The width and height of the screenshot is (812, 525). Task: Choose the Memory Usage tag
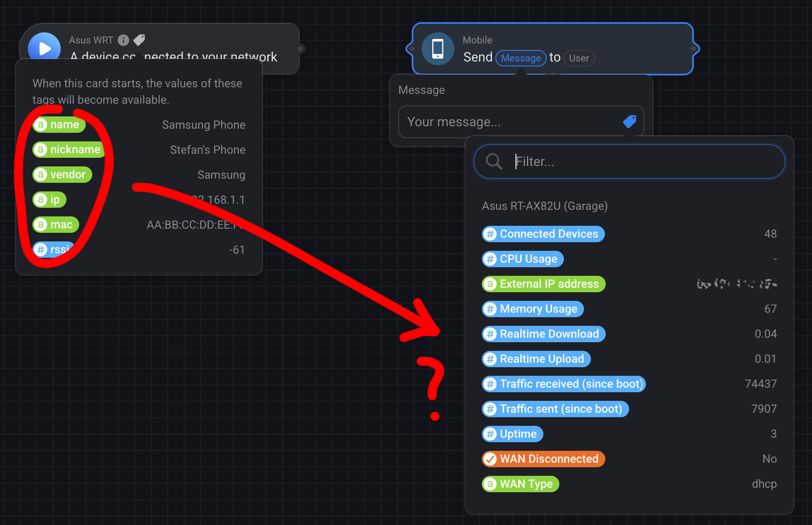click(533, 309)
